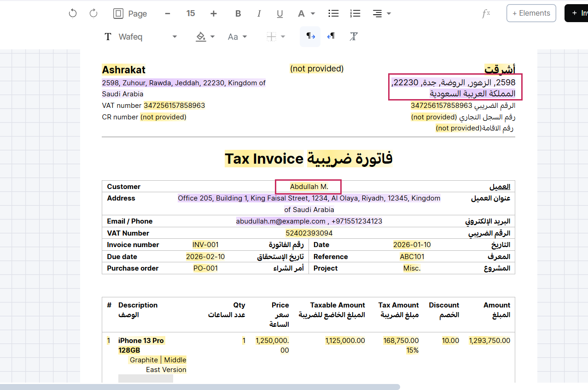588x390 pixels.
Task: Click the Graphite | Middle East Version description
Action: [158, 365]
